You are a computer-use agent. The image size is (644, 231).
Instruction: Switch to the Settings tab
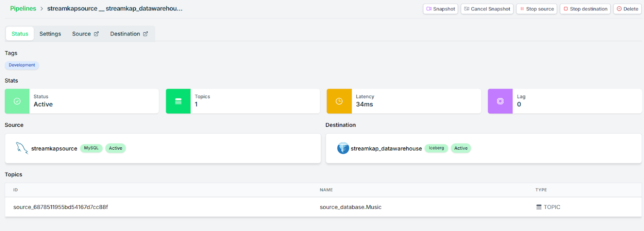point(50,34)
